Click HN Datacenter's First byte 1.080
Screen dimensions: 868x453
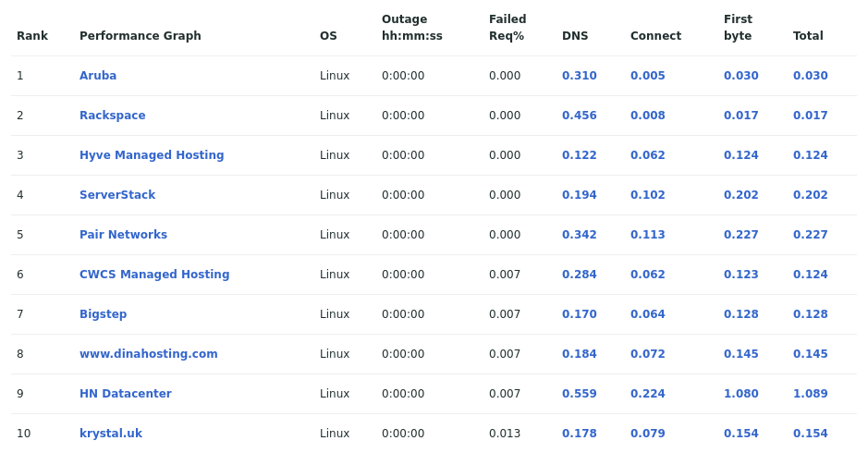[x=740, y=394]
